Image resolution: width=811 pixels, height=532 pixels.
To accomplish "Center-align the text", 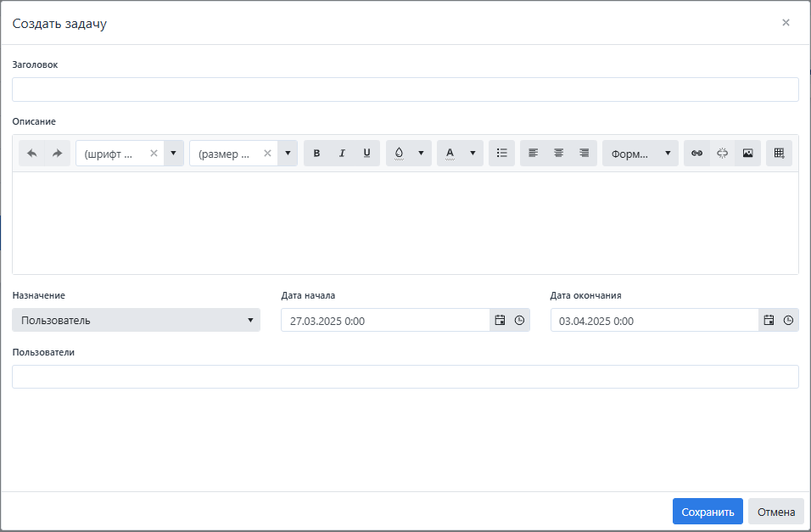I will tap(558, 154).
